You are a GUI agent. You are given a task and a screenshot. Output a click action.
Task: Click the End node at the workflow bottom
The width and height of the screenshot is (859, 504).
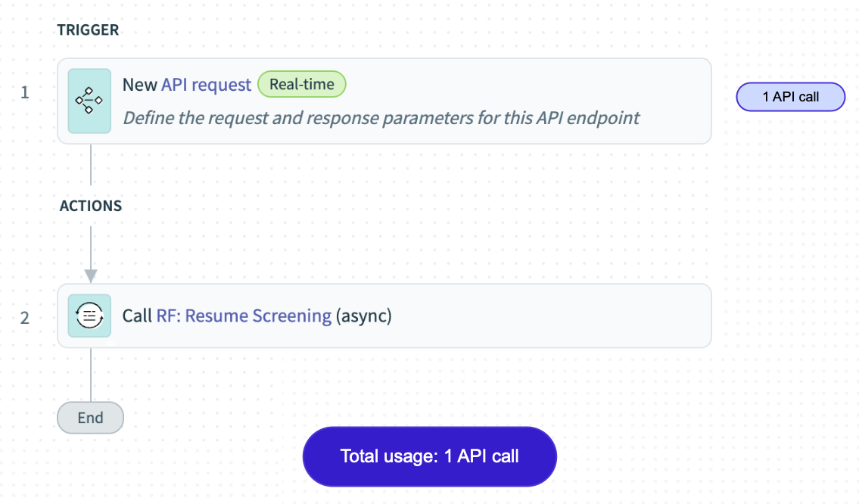(x=90, y=417)
